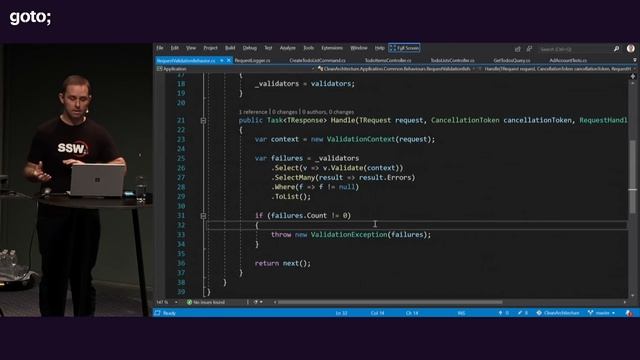Click the horizontal editor scrollbar
This screenshot has height=360, width=640.
point(390,302)
